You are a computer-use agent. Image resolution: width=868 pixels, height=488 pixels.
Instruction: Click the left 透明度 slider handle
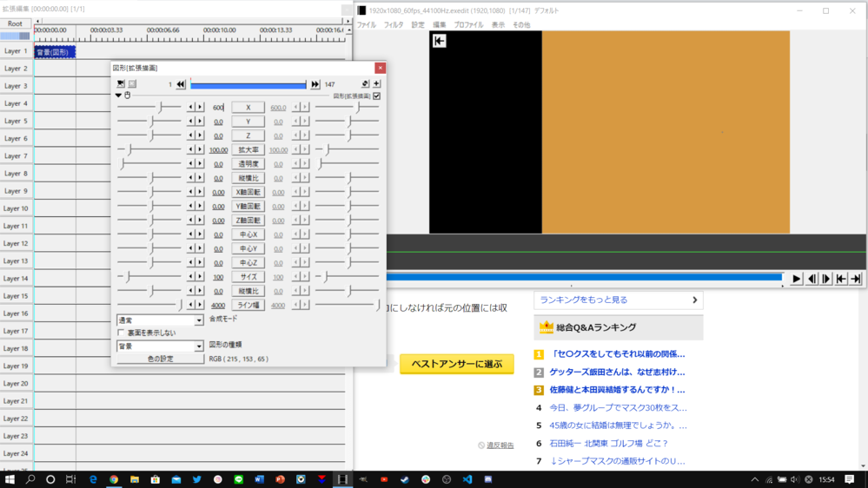[123, 164]
